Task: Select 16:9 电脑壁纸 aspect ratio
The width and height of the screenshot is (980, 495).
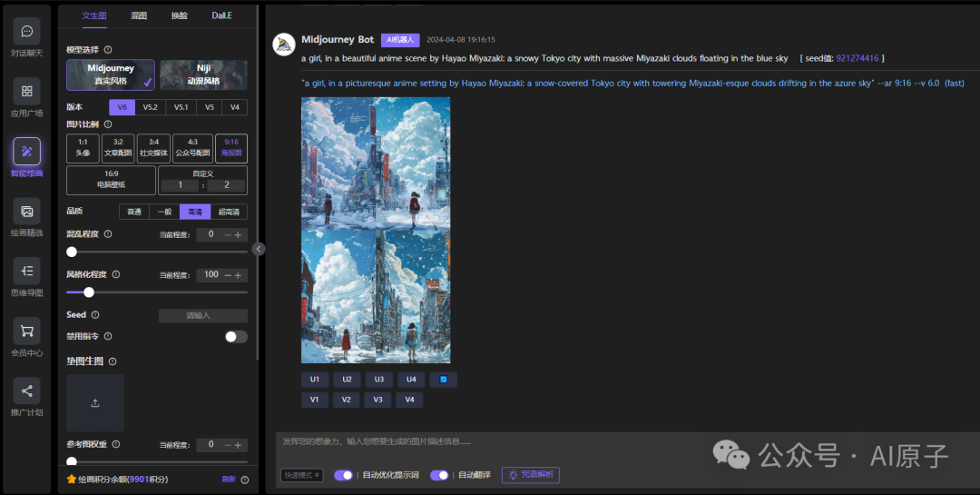Action: 112,180
